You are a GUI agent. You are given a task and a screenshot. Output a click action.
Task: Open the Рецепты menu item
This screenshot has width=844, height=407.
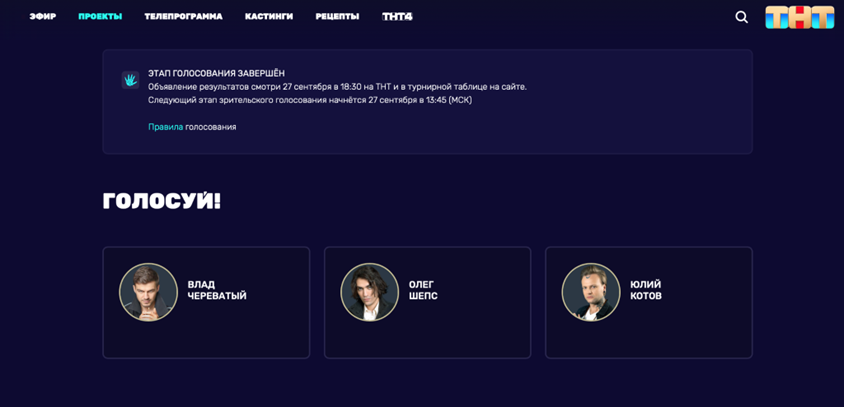(337, 17)
